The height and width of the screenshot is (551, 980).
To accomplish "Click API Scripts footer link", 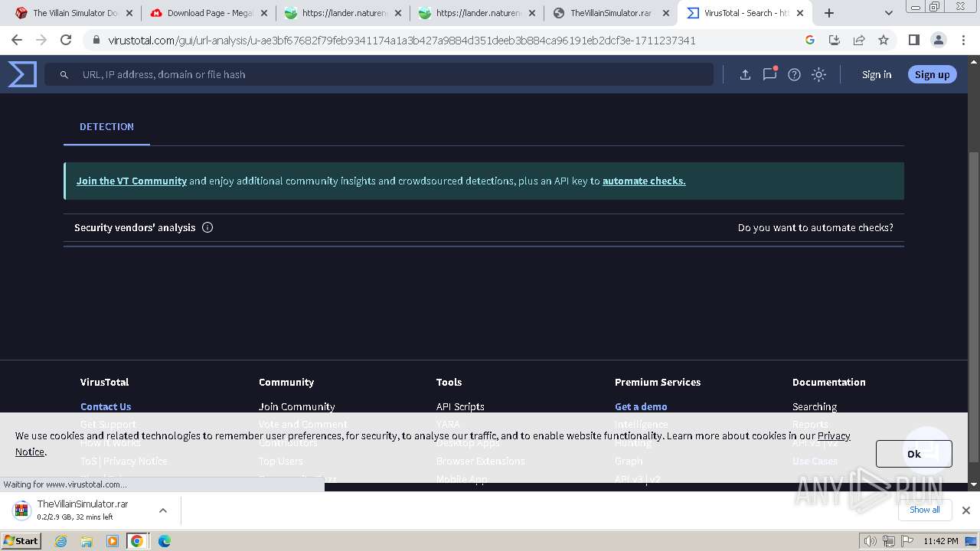I will 460,406.
